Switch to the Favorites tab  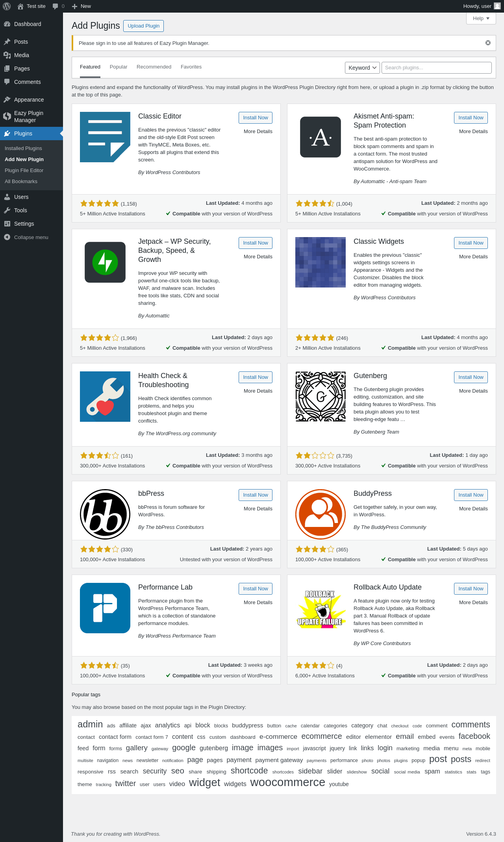191,67
